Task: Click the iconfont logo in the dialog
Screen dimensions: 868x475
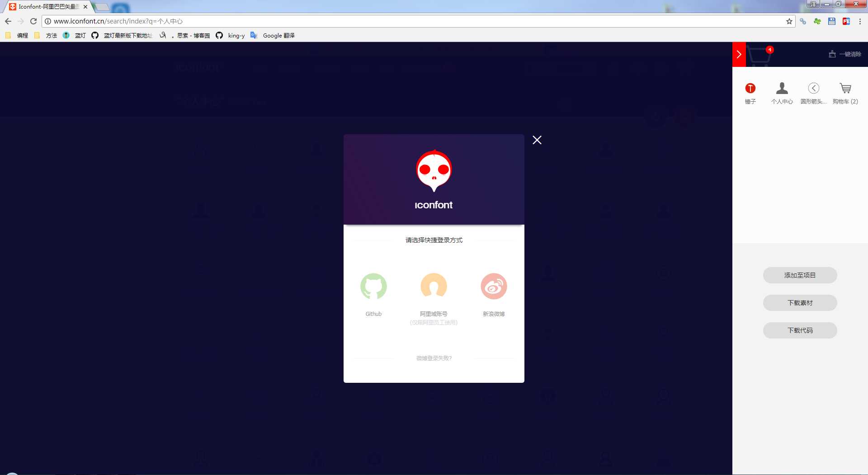Action: click(434, 179)
